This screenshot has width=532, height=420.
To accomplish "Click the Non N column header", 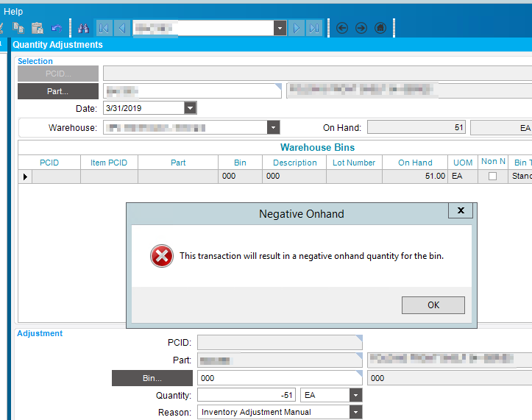I will pyautogui.click(x=493, y=162).
